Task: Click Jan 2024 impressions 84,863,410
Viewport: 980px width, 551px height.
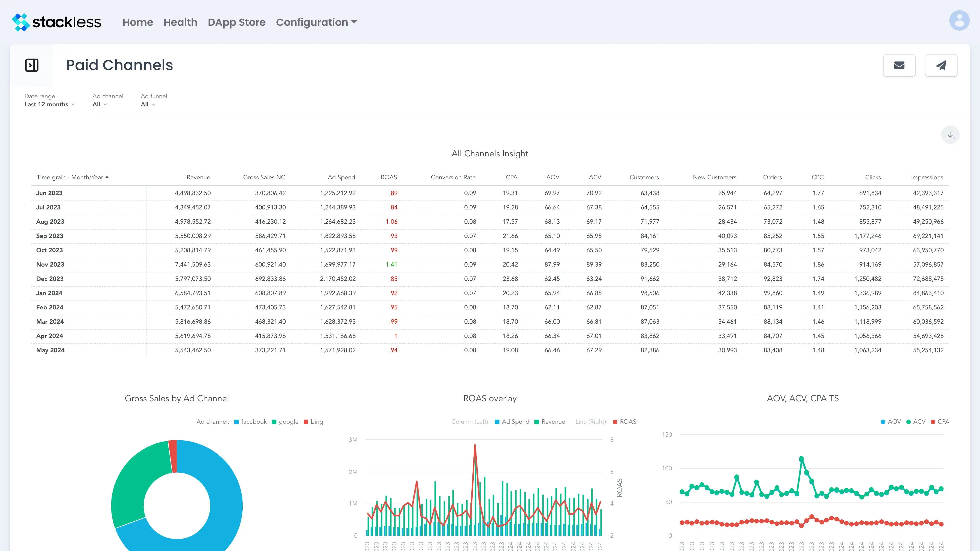Action: point(928,293)
